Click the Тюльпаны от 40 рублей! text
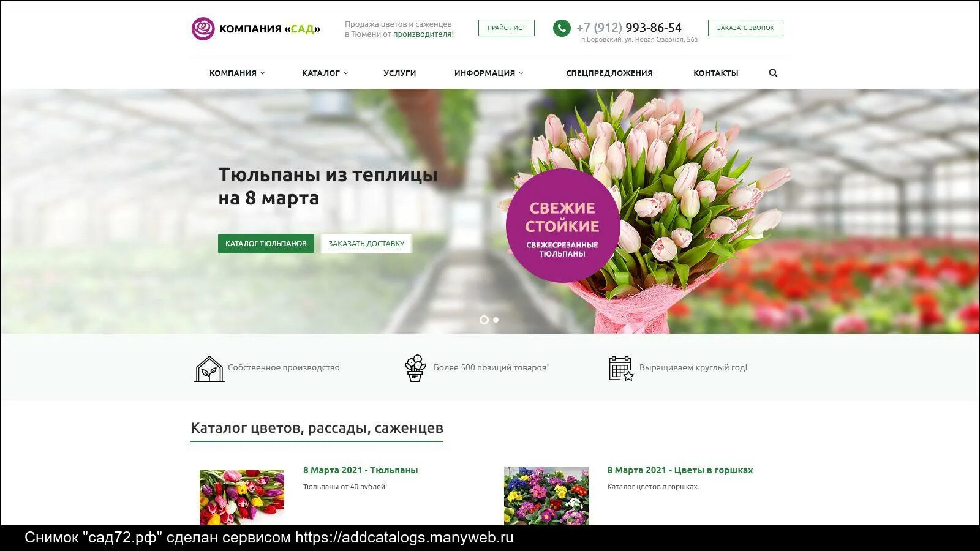The width and height of the screenshot is (980, 551). tap(345, 487)
